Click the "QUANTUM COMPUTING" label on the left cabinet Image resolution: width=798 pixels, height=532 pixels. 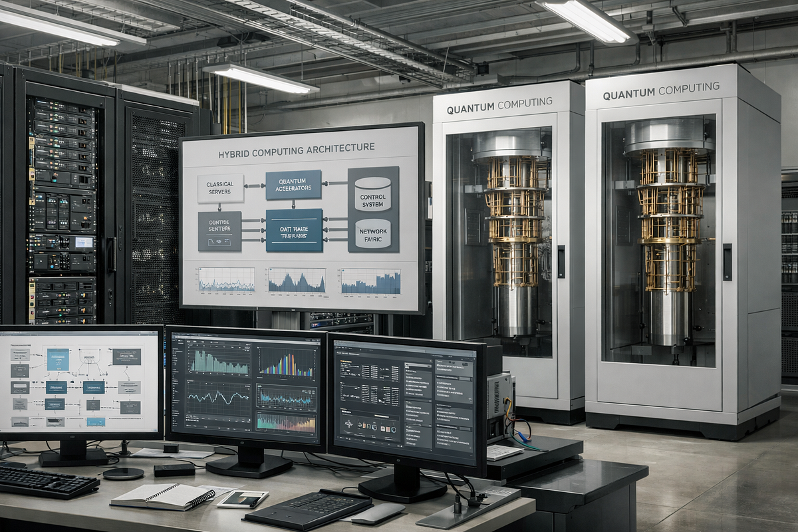pyautogui.click(x=499, y=105)
